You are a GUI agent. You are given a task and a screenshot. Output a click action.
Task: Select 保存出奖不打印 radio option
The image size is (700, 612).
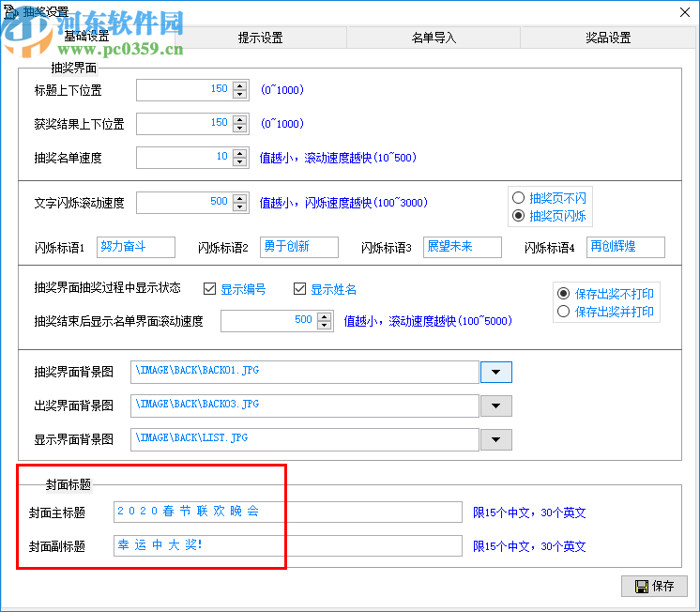click(605, 294)
